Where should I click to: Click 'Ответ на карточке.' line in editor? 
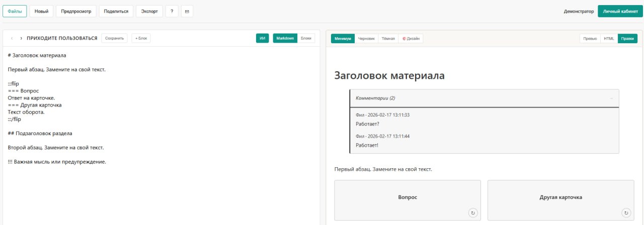(x=31, y=98)
